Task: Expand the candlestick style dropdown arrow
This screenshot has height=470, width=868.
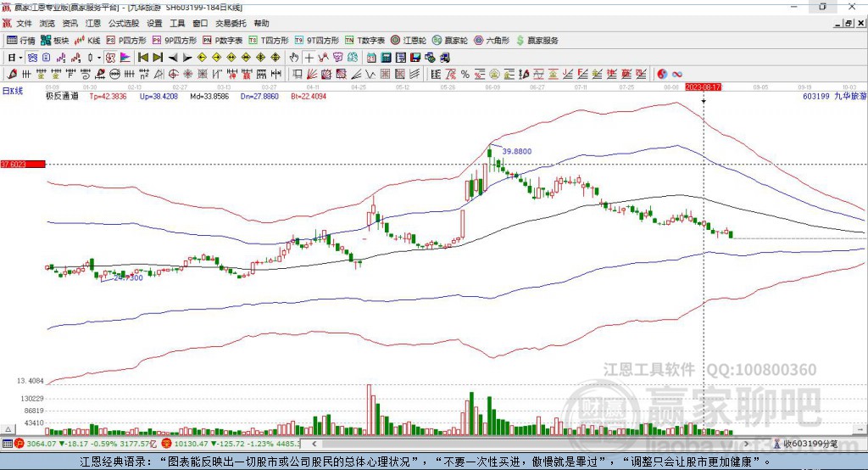Action: [x=99, y=58]
